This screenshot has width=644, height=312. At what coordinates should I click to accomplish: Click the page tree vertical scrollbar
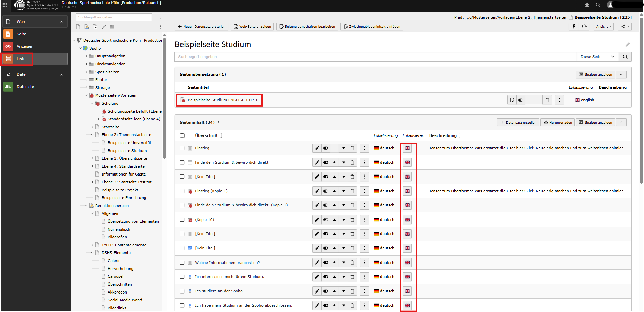point(164,101)
